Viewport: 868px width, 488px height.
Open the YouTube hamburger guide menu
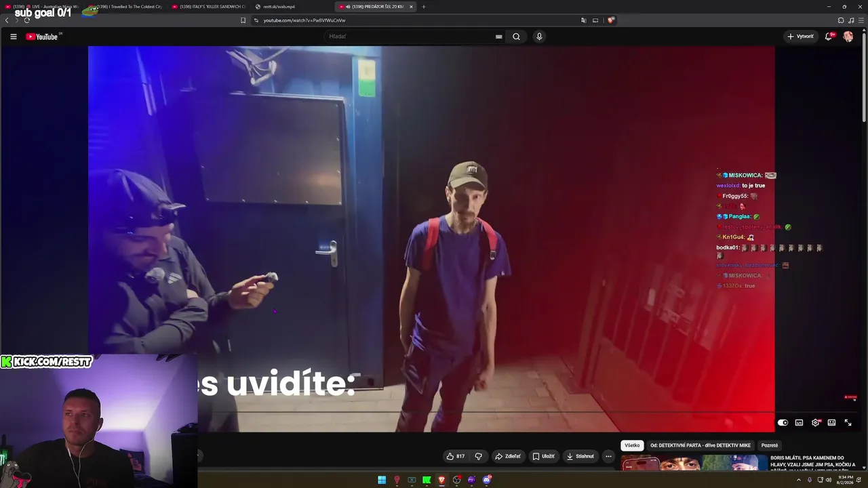pos(14,37)
